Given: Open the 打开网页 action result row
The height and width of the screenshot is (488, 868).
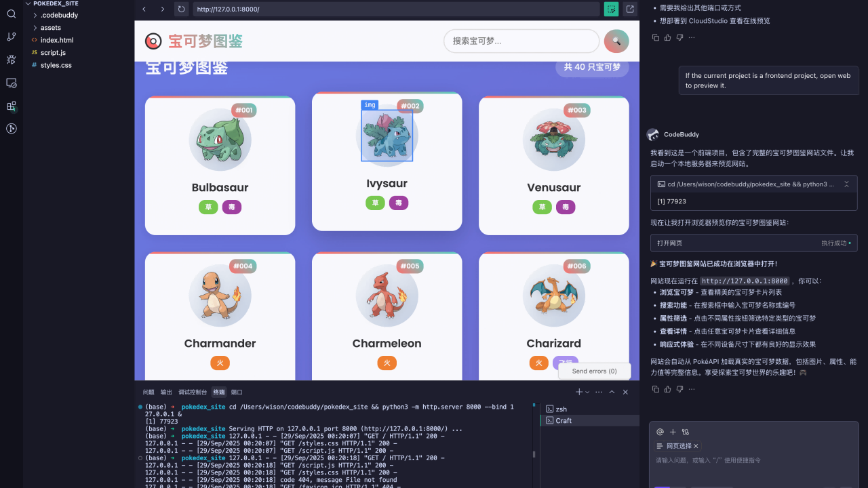Looking at the screenshot, I should click(753, 243).
